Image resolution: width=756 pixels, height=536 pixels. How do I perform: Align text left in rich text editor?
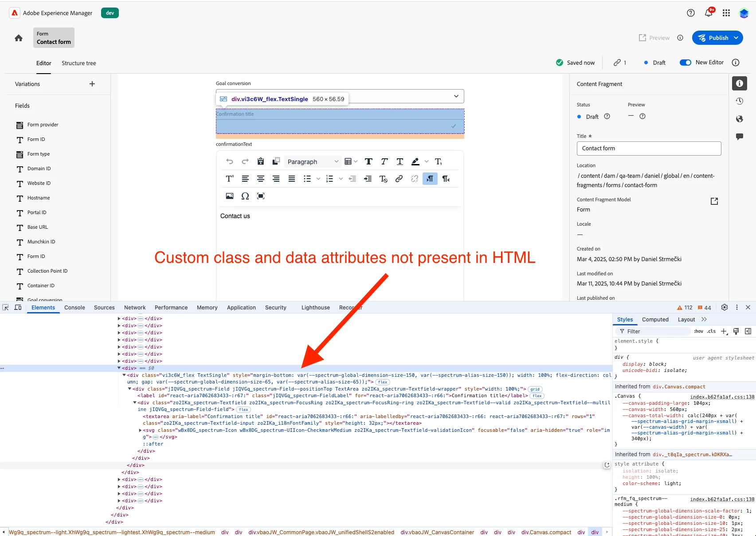tap(245, 179)
